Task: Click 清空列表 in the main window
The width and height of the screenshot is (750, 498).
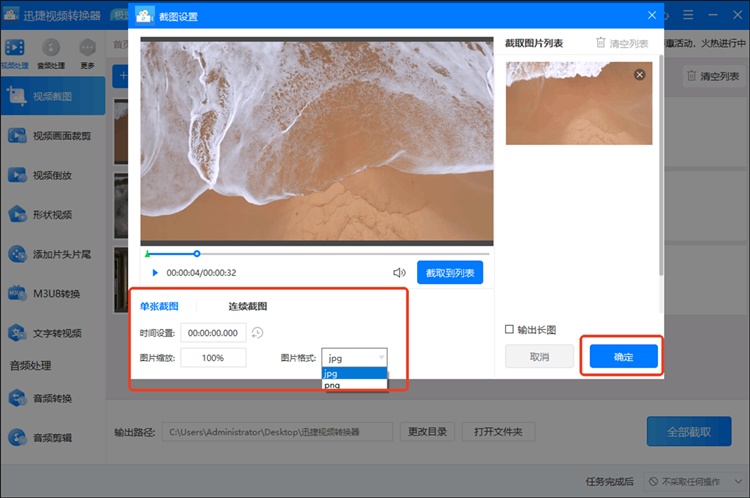Action: coord(713,76)
